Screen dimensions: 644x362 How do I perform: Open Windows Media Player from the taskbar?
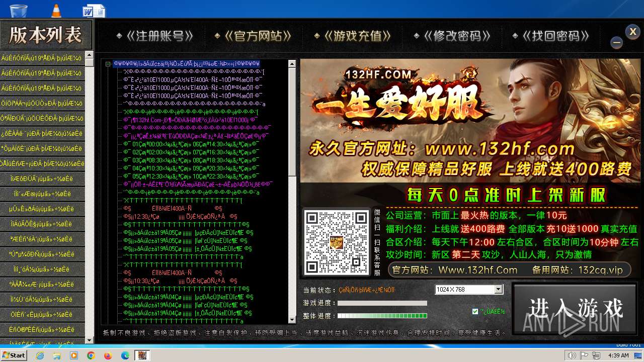click(74, 355)
